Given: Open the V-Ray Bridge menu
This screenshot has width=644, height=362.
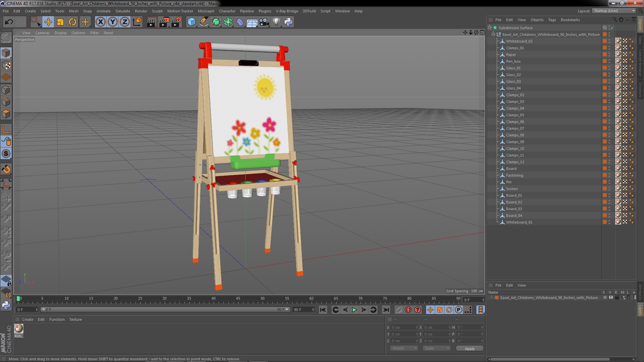Looking at the screenshot, I should [x=287, y=11].
